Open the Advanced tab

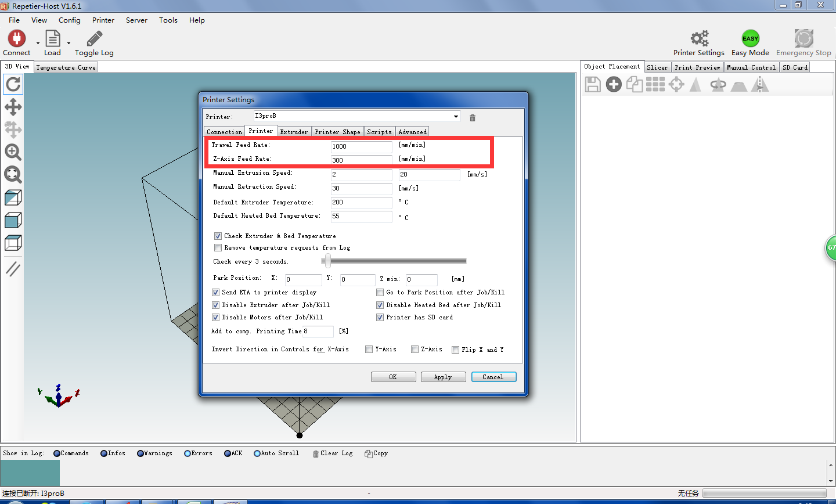click(413, 132)
